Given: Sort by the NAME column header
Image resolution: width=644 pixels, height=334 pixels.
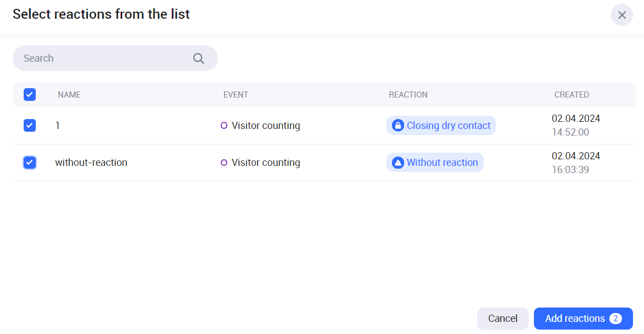Looking at the screenshot, I should (x=69, y=95).
